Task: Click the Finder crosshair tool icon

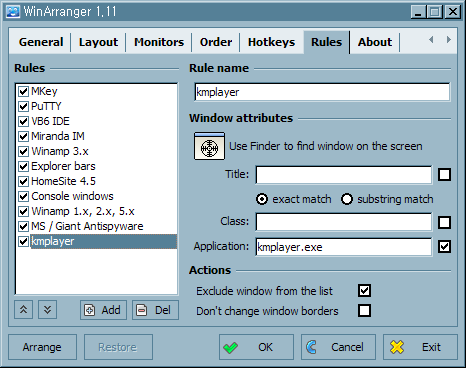Action: (209, 146)
